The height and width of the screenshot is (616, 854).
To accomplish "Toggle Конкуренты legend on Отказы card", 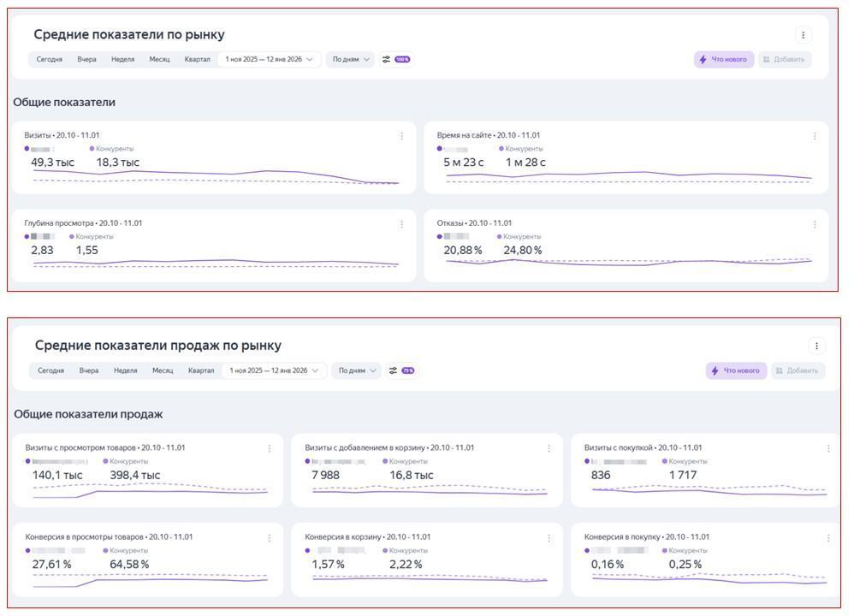I will [x=521, y=237].
